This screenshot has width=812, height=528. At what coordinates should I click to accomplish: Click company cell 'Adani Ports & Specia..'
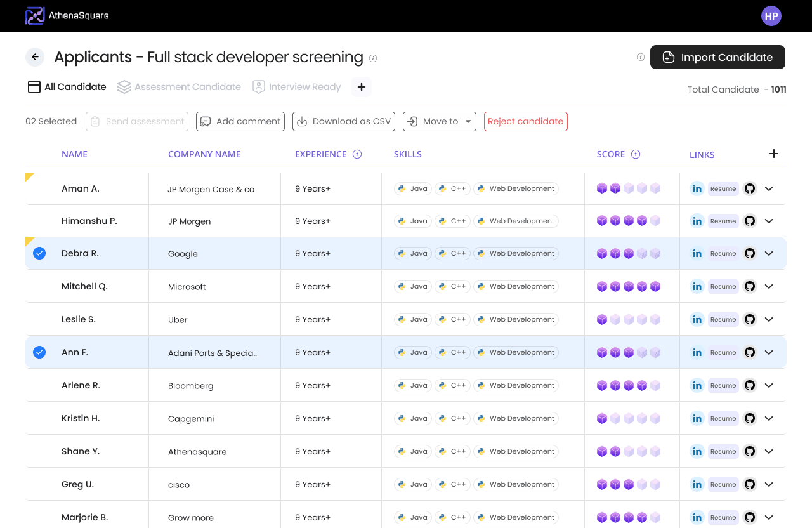(213, 353)
